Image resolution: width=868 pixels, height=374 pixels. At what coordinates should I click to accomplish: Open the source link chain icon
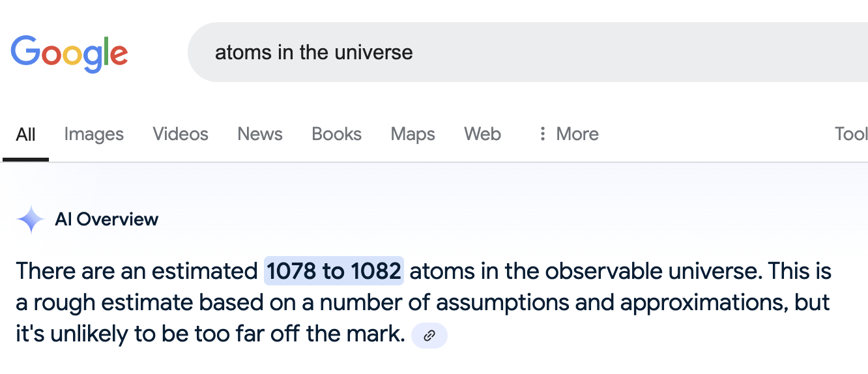(429, 336)
